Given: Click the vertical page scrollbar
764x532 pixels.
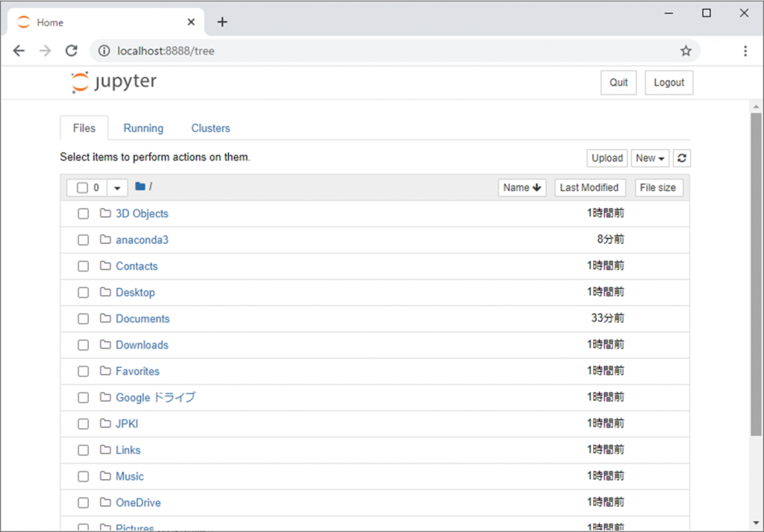Looking at the screenshot, I should pyautogui.click(x=756, y=298).
